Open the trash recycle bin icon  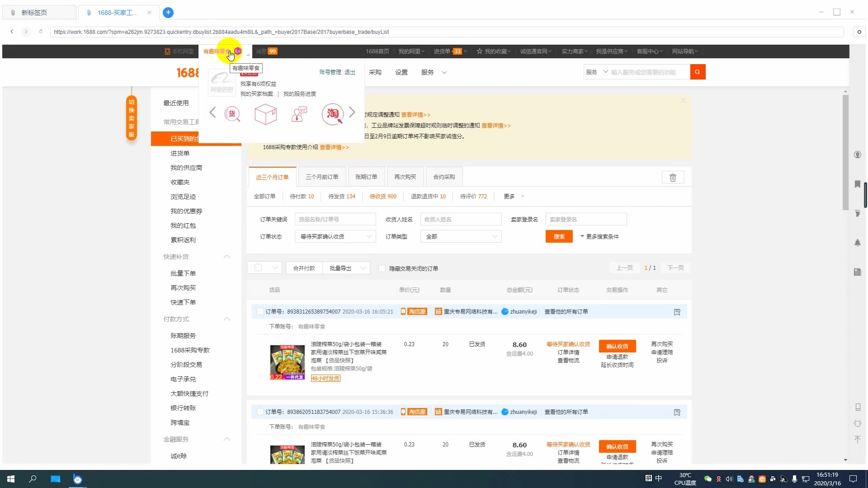(x=673, y=178)
